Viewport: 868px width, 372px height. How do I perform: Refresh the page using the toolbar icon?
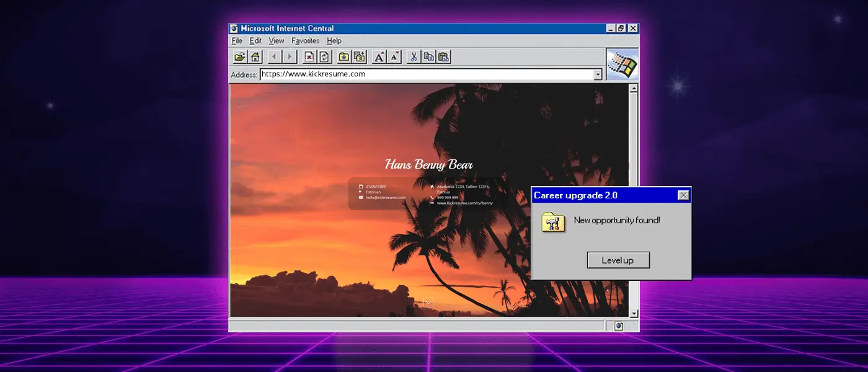coord(324,57)
